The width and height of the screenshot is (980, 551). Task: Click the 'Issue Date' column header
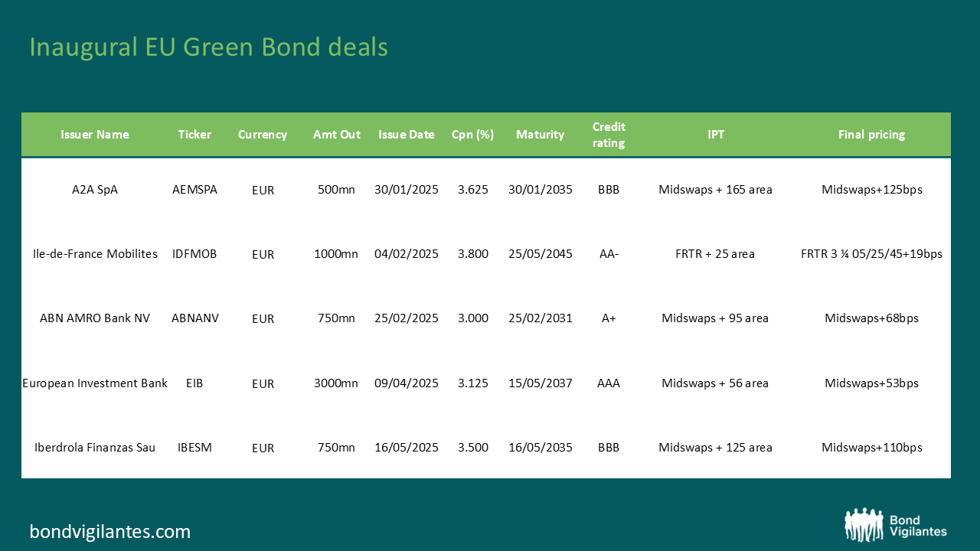pyautogui.click(x=407, y=135)
